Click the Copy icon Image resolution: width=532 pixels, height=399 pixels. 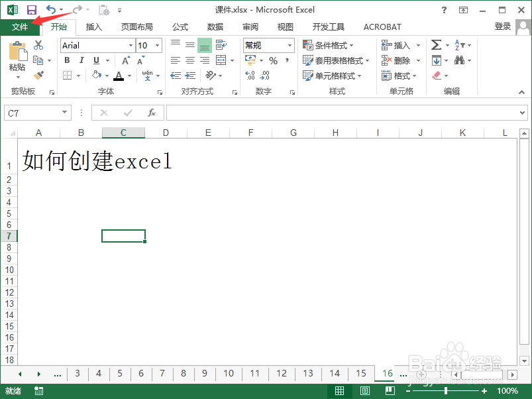click(38, 60)
